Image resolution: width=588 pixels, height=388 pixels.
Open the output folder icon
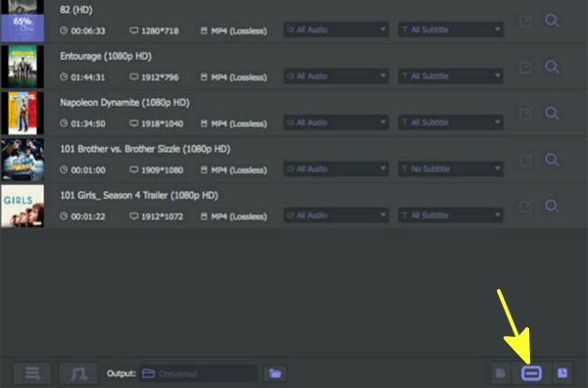(x=275, y=373)
